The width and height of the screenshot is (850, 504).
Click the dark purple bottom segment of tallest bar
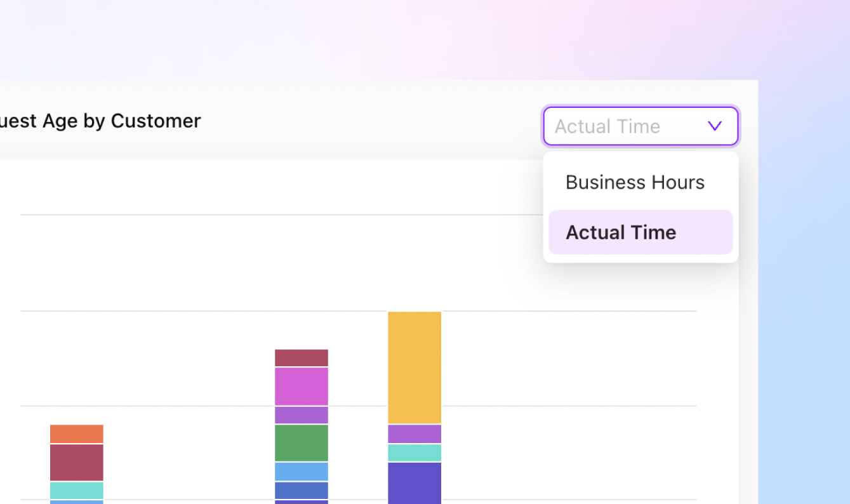(415, 483)
